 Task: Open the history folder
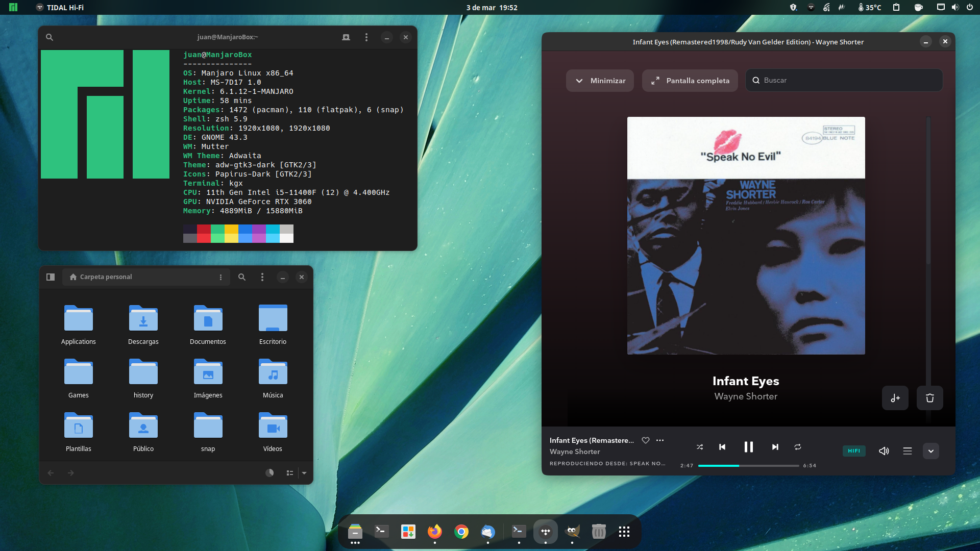143,378
